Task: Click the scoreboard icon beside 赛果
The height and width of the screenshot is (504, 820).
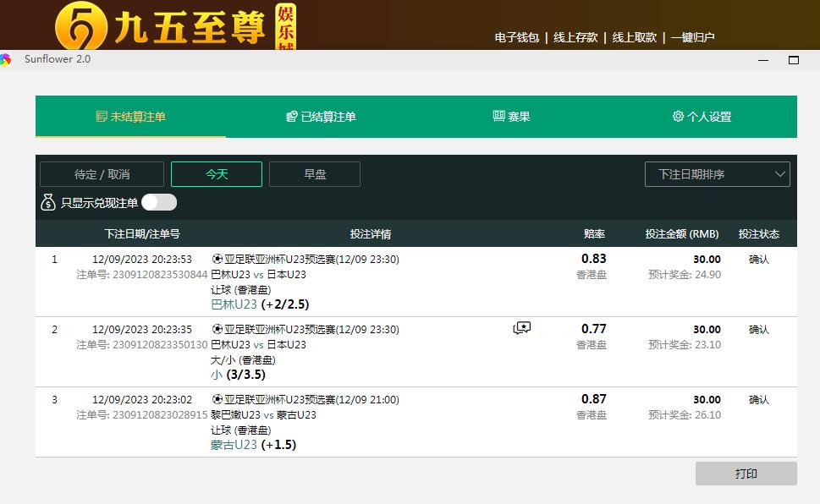Action: (498, 117)
